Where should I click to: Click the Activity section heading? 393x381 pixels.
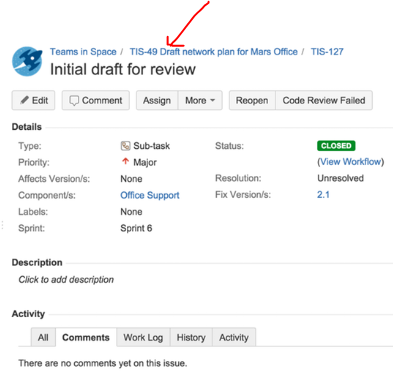pos(28,314)
